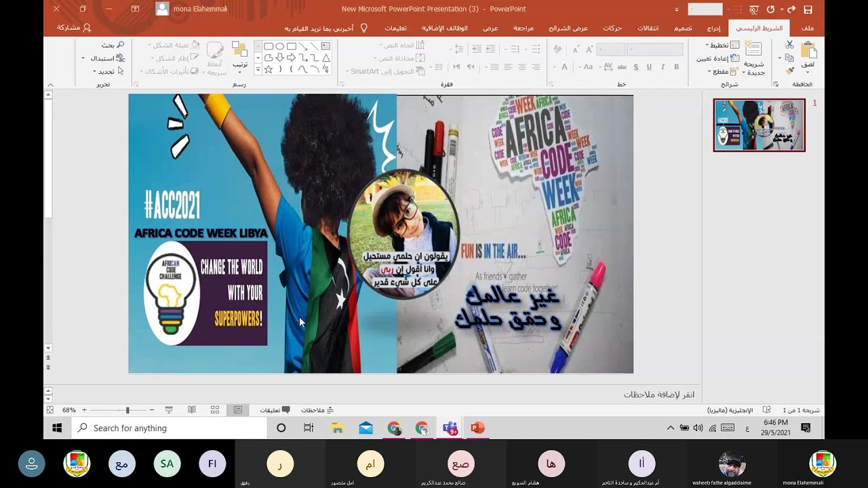The width and height of the screenshot is (868, 488).
Task: Toggle Strikethrough (abc) formatting
Action: click(622, 66)
